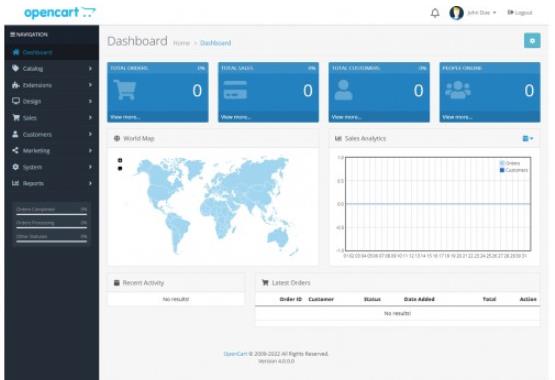
Task: Click the Total Customers user icon
Action: coord(343,90)
